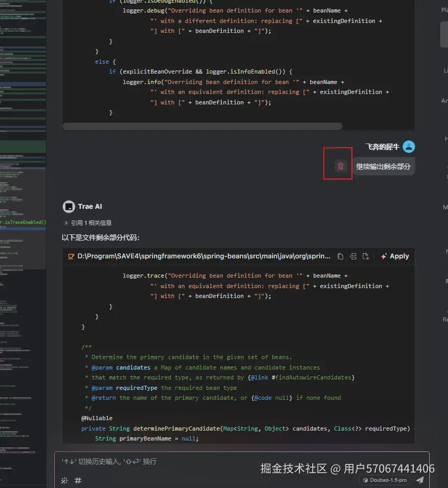Click the Java file icon in code header
448x488 pixels.
pyautogui.click(x=71, y=256)
